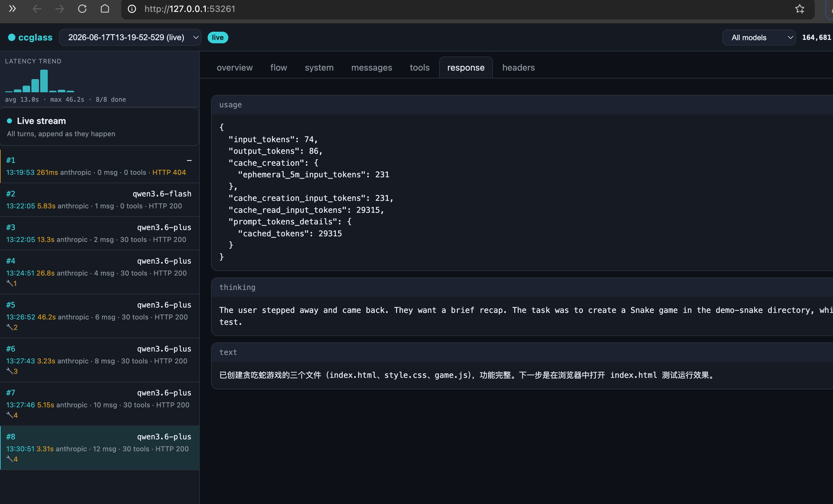Click the "cache_read_input_tokens": 29315 line
Image resolution: width=833 pixels, height=504 pixels.
point(306,210)
